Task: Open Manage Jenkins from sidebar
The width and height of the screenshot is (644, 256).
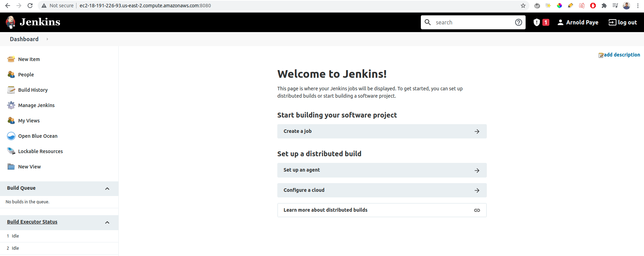Action: click(x=36, y=105)
